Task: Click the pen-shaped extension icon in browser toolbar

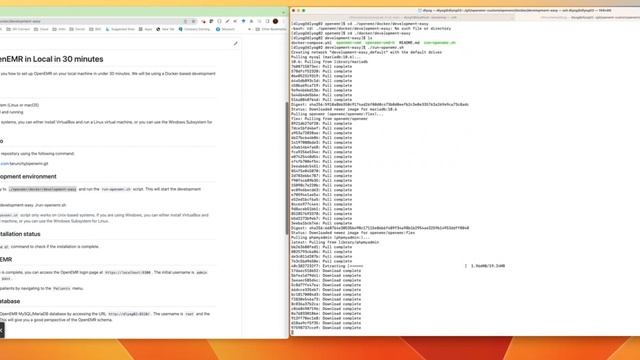Action: coord(227,21)
